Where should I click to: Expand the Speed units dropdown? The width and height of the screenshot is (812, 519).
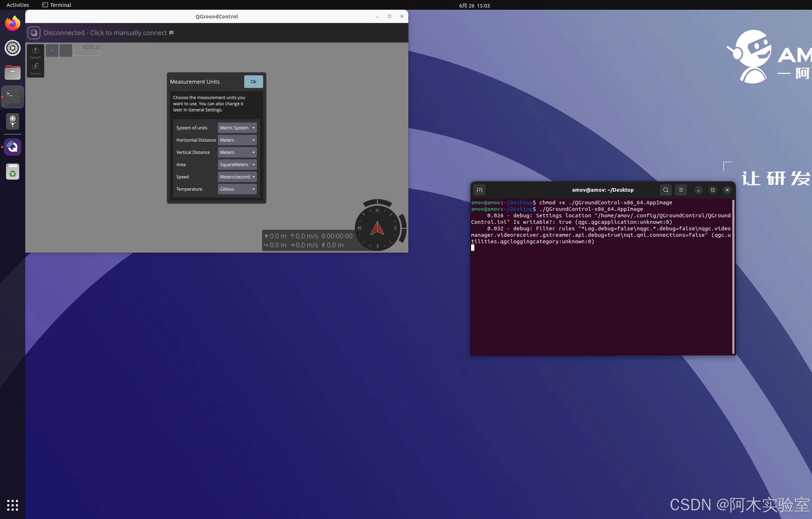point(237,177)
